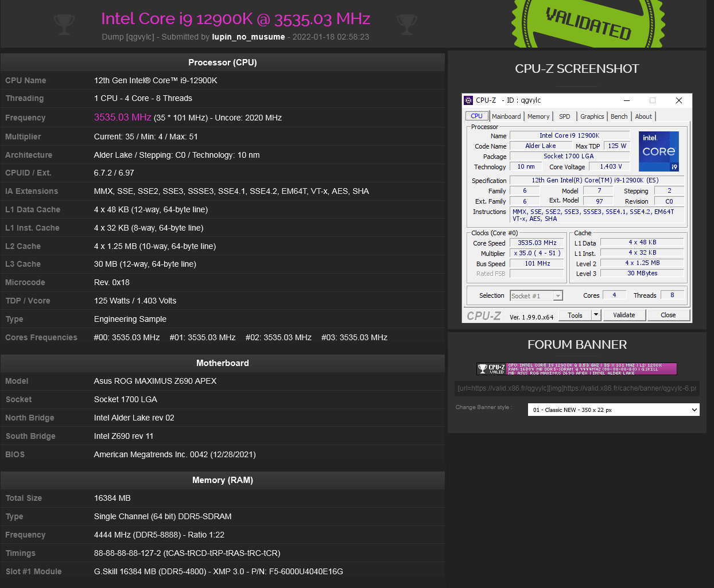
Task: Click the Type value Engineering Sample
Action: pyautogui.click(x=130, y=319)
